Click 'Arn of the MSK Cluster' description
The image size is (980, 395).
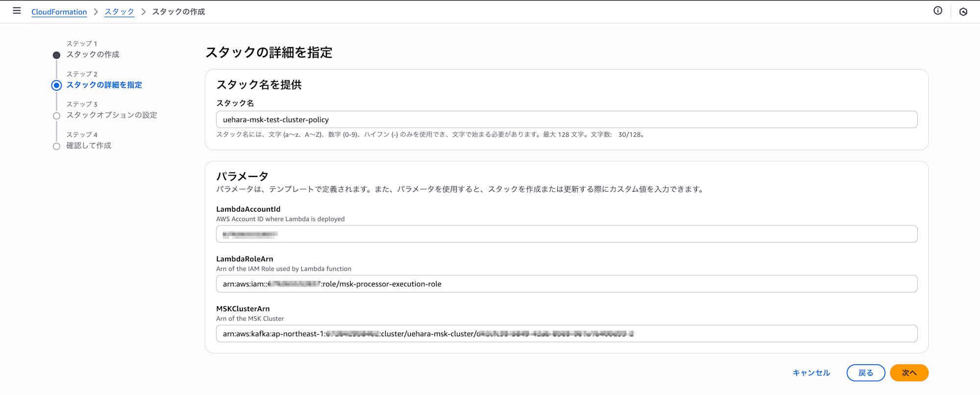[x=250, y=319]
